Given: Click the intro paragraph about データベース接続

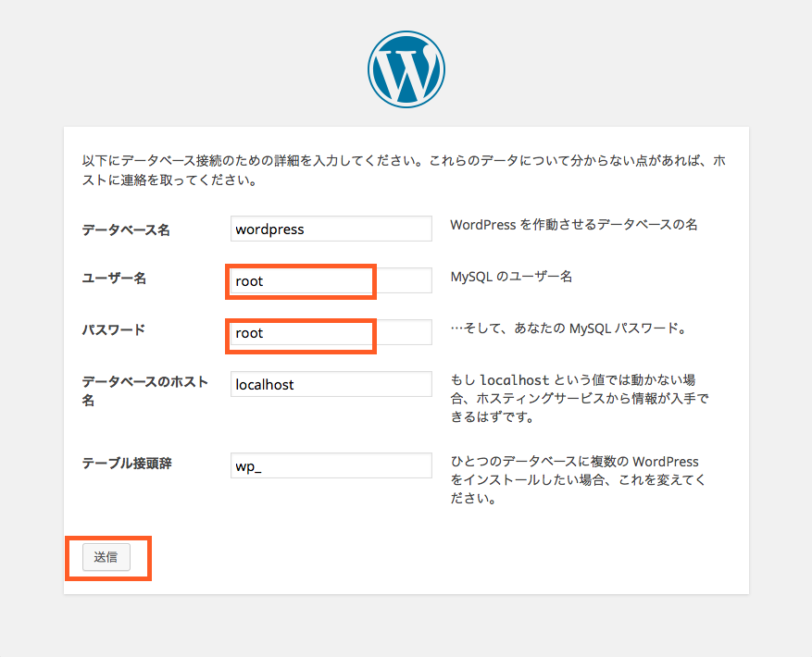Looking at the screenshot, I should (x=404, y=169).
